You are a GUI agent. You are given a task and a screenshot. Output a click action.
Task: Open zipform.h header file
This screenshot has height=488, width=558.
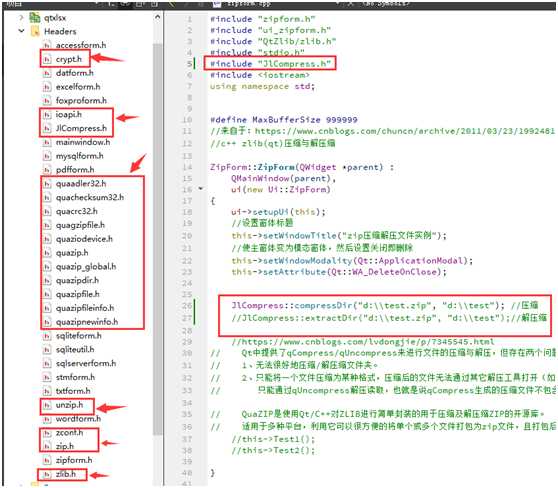[x=74, y=460]
